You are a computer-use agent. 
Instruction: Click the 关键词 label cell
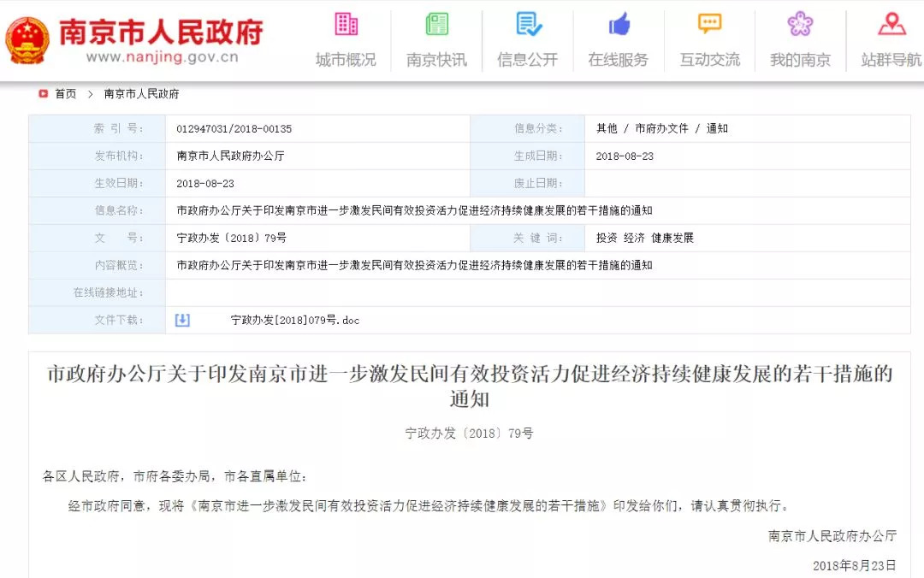click(527, 238)
